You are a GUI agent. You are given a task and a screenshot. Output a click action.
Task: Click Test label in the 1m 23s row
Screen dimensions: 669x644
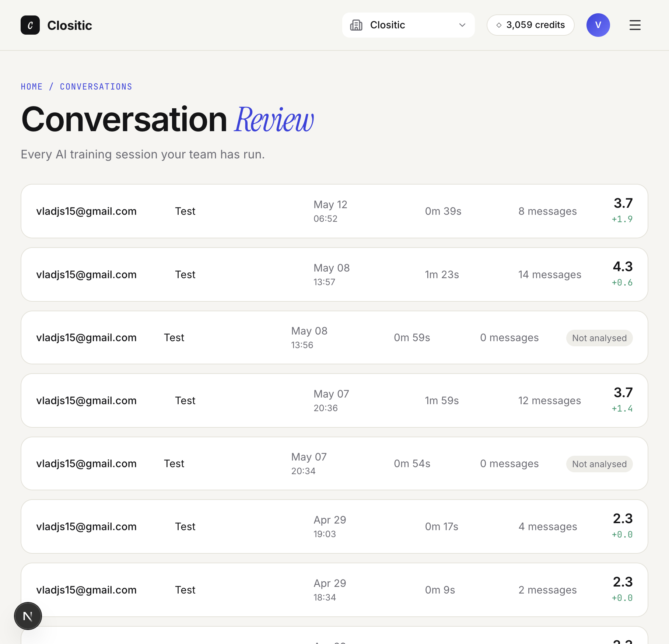pos(185,274)
